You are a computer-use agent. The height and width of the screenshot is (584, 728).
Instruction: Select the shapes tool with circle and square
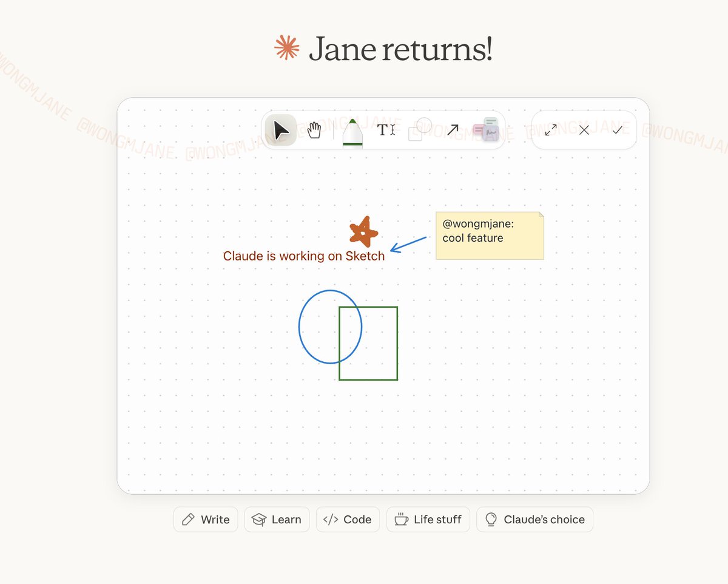pyautogui.click(x=419, y=130)
